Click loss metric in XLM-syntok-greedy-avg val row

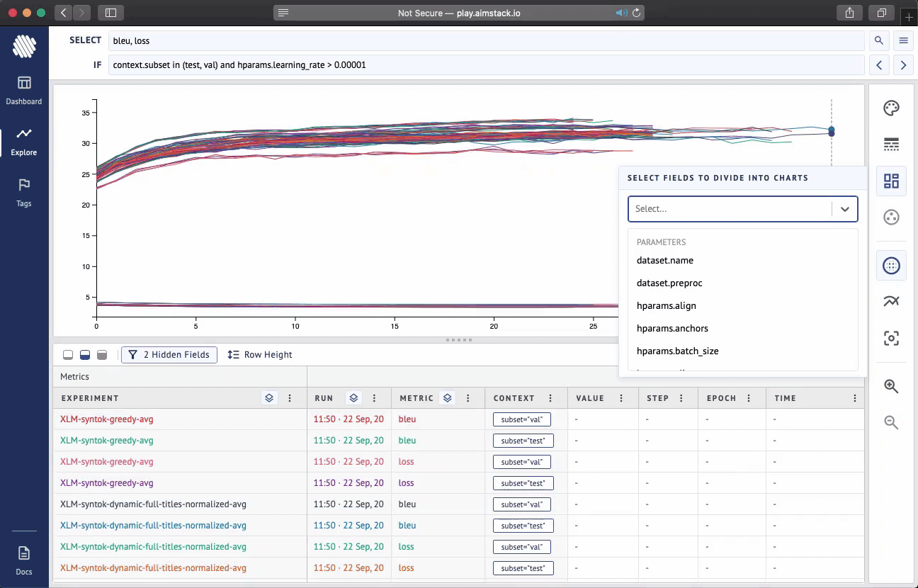(407, 462)
